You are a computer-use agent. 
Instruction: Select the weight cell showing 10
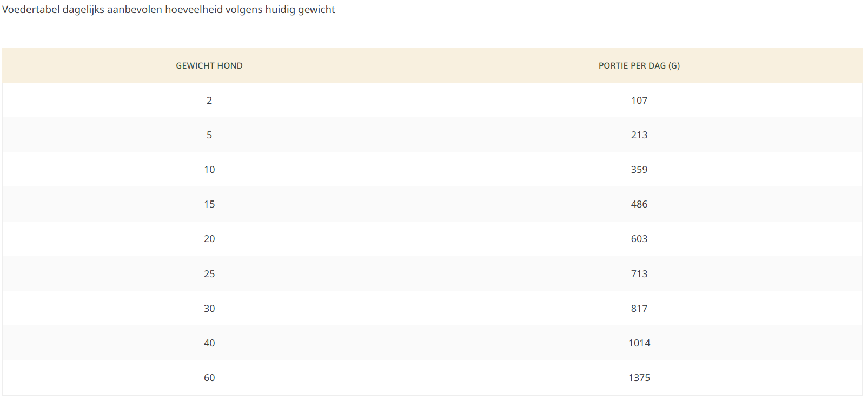[209, 170]
